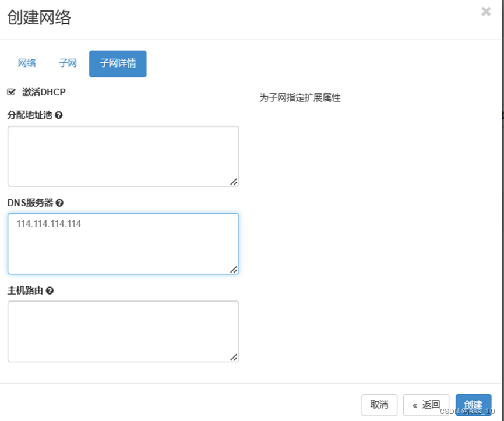Switch to the 子网 tab
The height and width of the screenshot is (421, 504).
(x=68, y=63)
